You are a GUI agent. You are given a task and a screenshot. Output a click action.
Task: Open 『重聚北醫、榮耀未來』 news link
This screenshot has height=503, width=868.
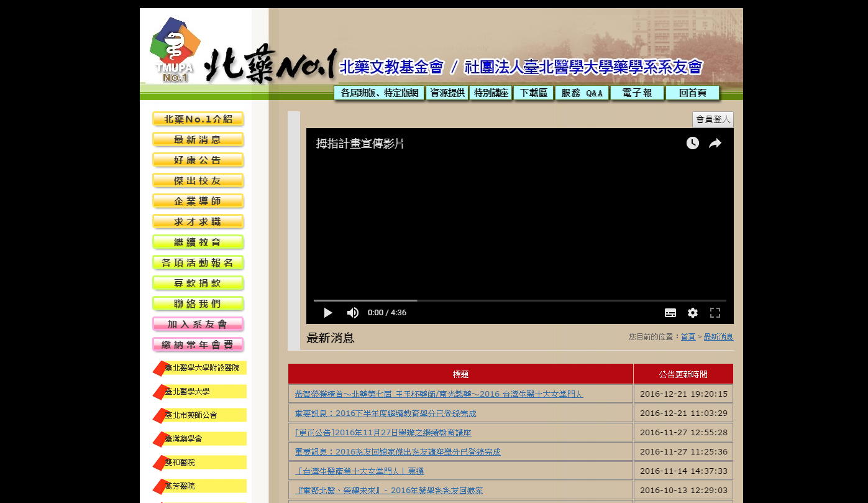point(389,491)
